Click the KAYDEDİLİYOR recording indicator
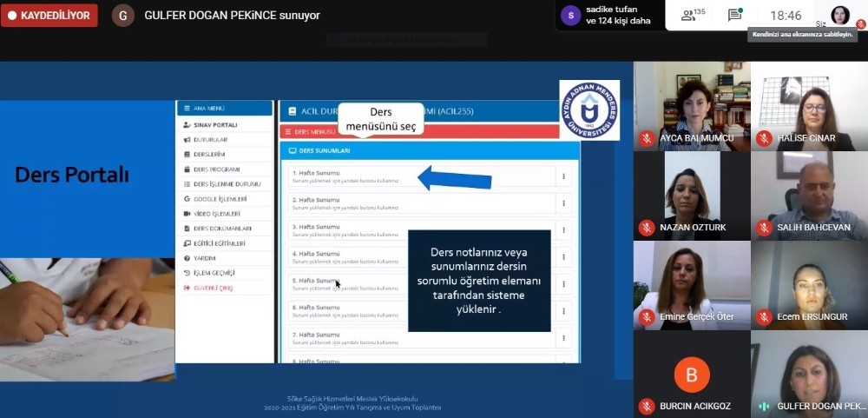Viewport: 868px width, 418px height. pos(49,16)
